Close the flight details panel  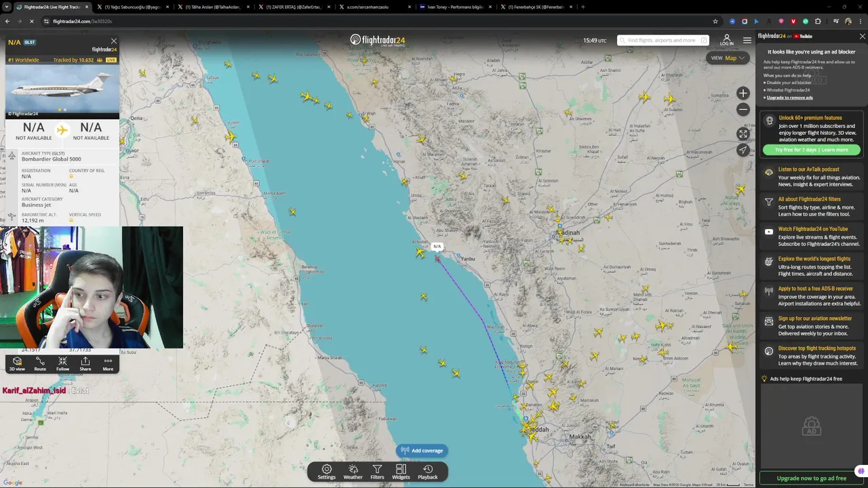114,42
